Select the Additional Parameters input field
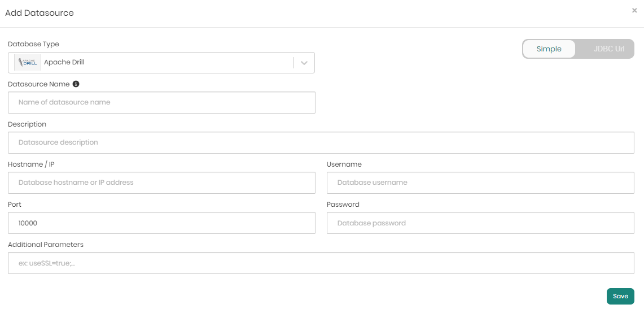 [321, 263]
